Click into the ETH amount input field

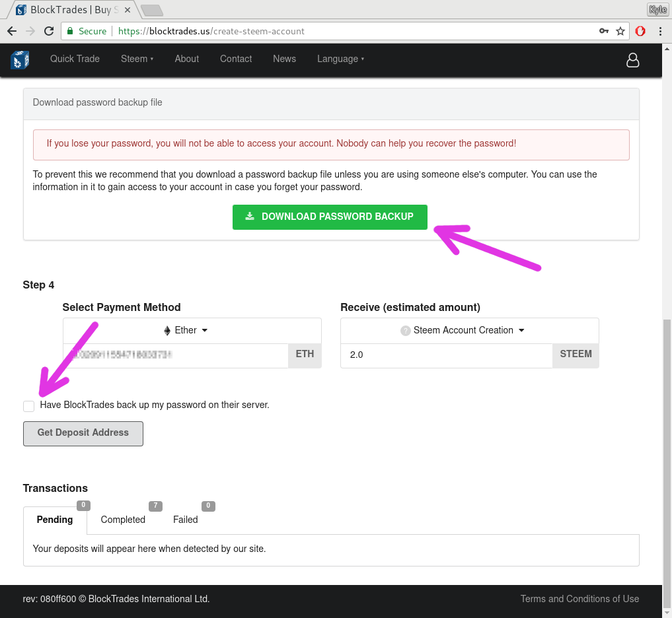click(176, 355)
